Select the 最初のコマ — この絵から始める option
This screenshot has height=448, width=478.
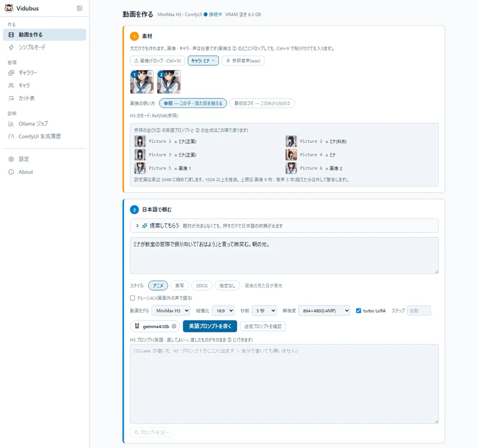click(x=262, y=103)
